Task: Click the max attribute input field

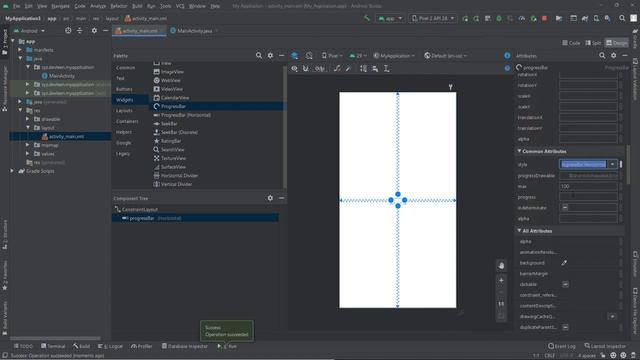Action: (588, 186)
